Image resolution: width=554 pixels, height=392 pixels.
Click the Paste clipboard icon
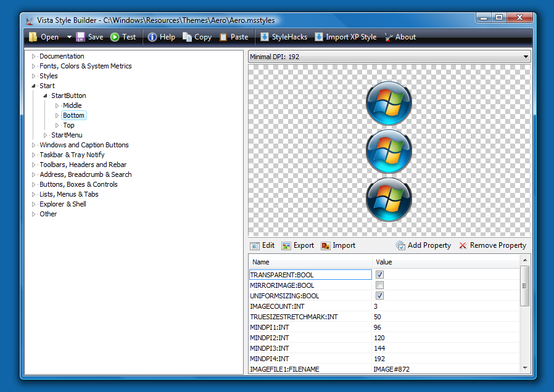(x=223, y=37)
